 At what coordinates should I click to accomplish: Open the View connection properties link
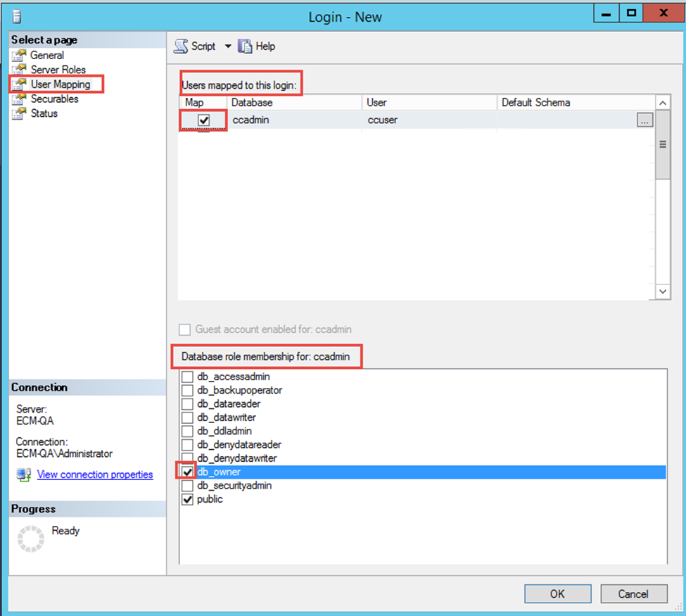tap(95, 475)
